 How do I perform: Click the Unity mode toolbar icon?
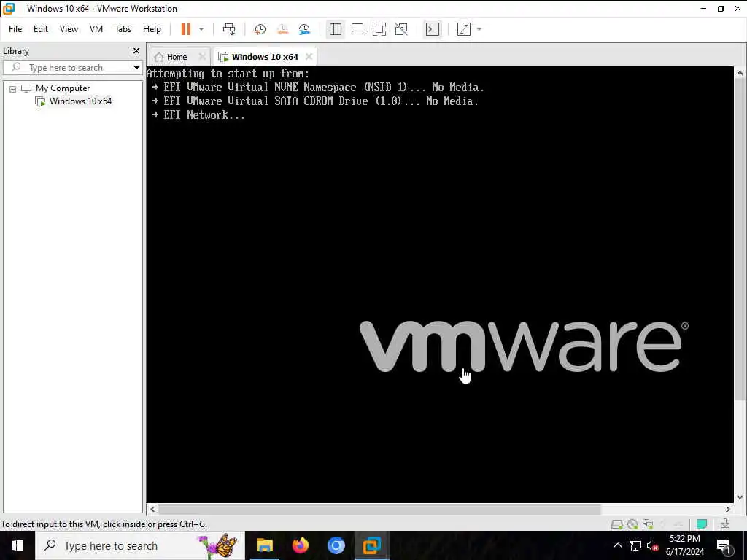pyautogui.click(x=401, y=29)
